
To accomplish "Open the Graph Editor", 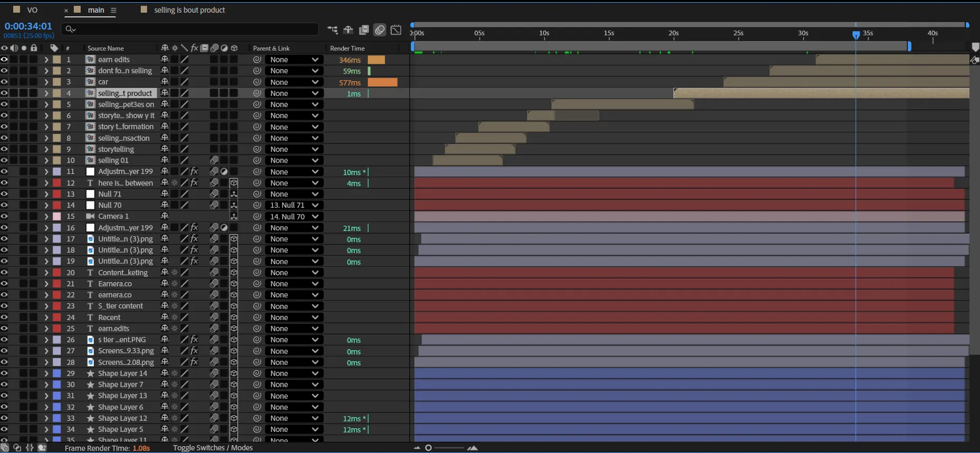I will point(396,30).
